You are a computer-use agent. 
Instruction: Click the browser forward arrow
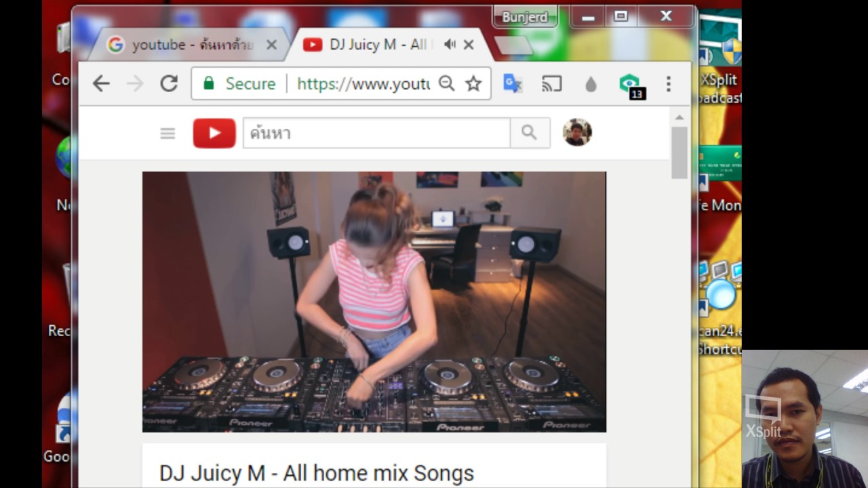tap(135, 83)
